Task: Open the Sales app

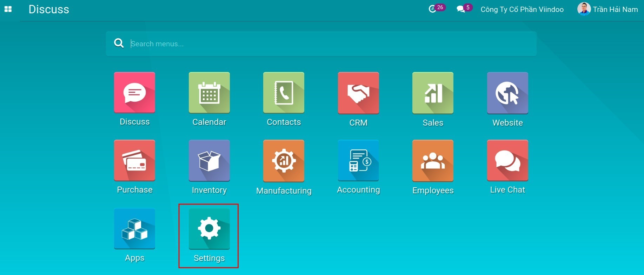Action: [433, 93]
